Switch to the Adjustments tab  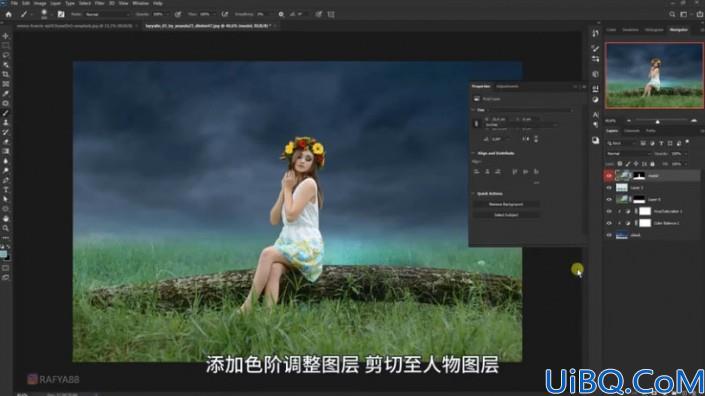(x=507, y=86)
